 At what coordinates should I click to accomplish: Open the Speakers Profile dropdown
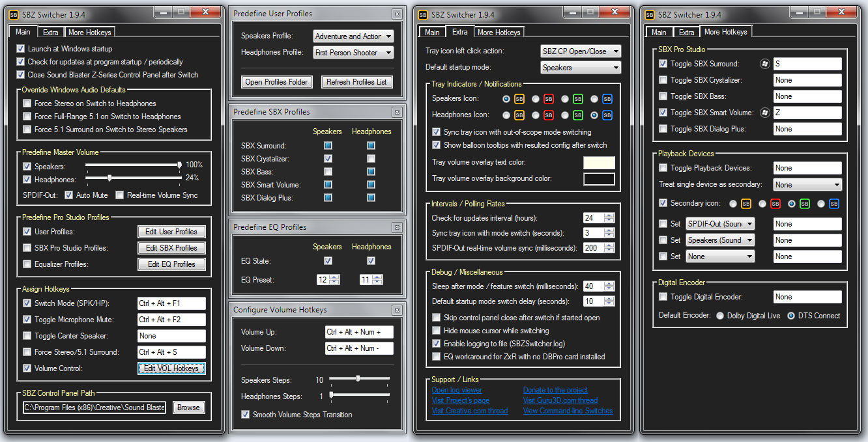coord(353,36)
